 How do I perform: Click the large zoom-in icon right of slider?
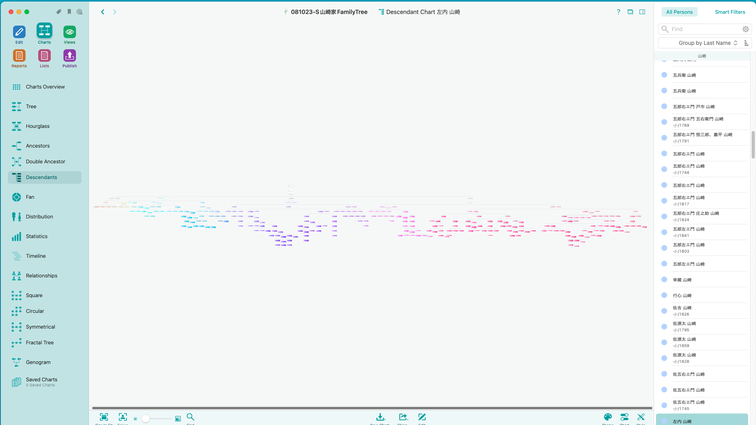pyautogui.click(x=178, y=419)
